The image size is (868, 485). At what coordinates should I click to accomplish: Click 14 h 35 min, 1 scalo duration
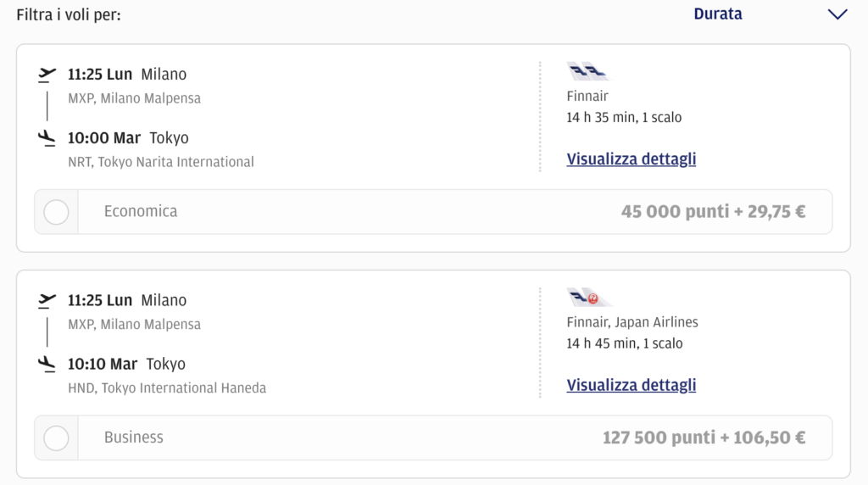tap(624, 117)
